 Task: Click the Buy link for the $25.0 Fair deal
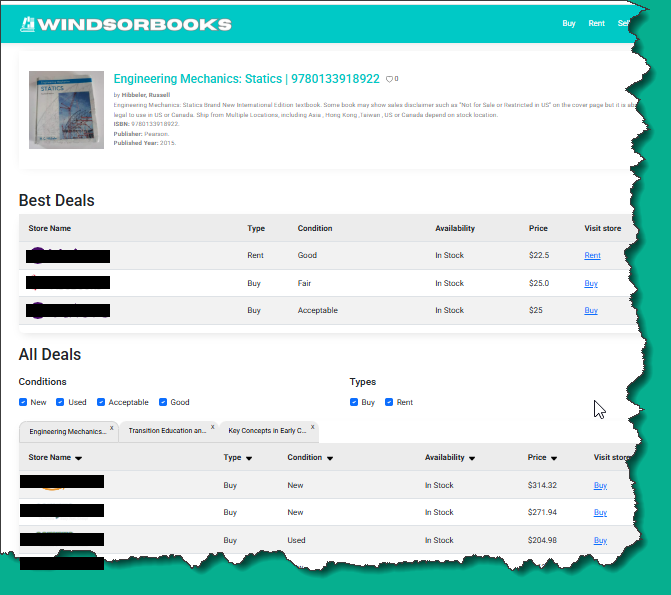[x=591, y=283]
